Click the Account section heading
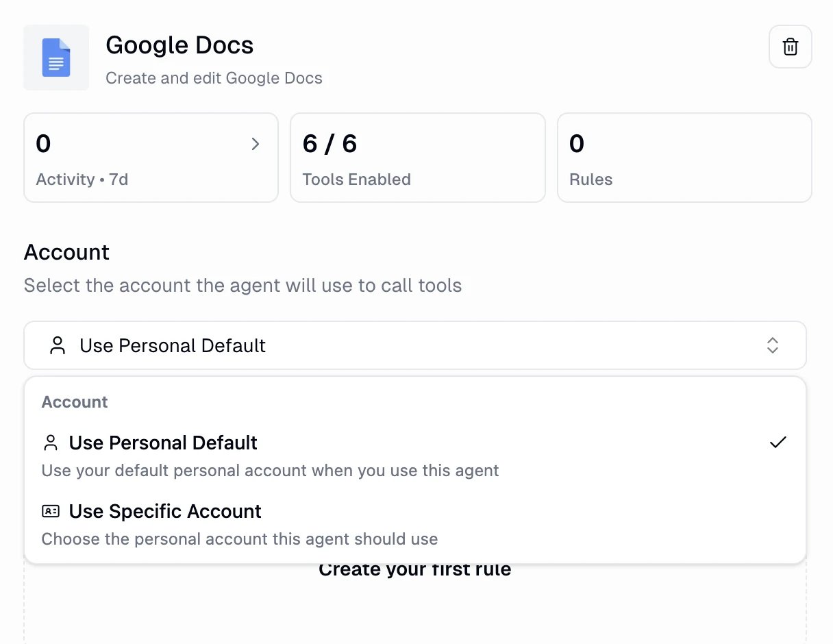833x644 pixels. pyautogui.click(x=66, y=252)
